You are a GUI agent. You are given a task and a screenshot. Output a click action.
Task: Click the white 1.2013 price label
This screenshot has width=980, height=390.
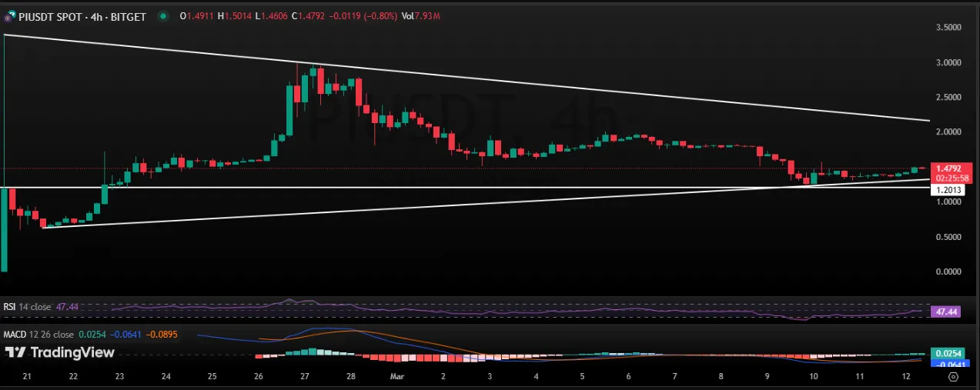[947, 189]
